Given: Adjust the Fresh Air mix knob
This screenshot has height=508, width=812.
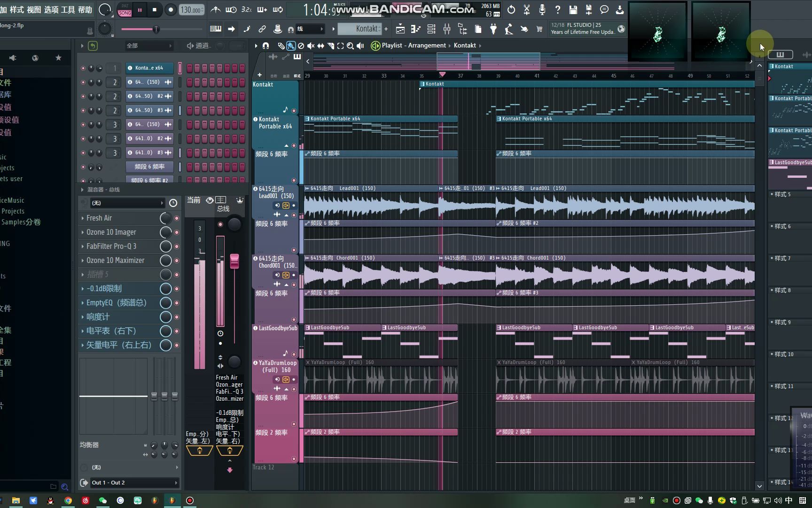Looking at the screenshot, I should coord(165,218).
